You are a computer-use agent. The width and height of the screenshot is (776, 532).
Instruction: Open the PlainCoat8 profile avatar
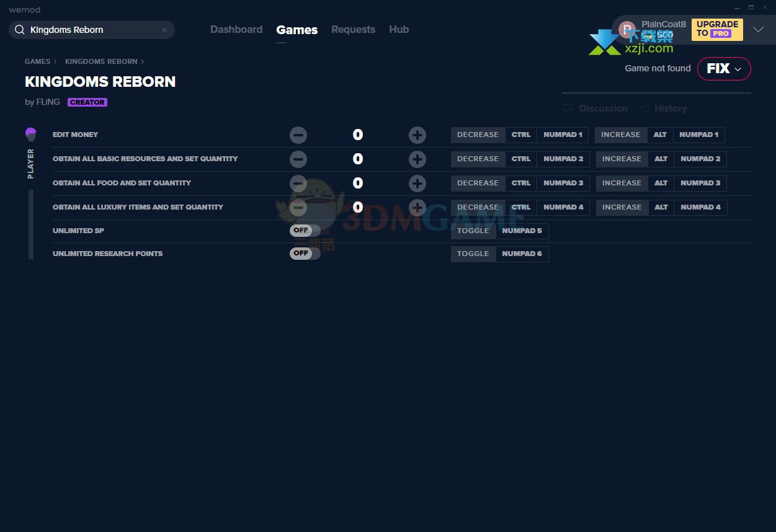(x=627, y=30)
